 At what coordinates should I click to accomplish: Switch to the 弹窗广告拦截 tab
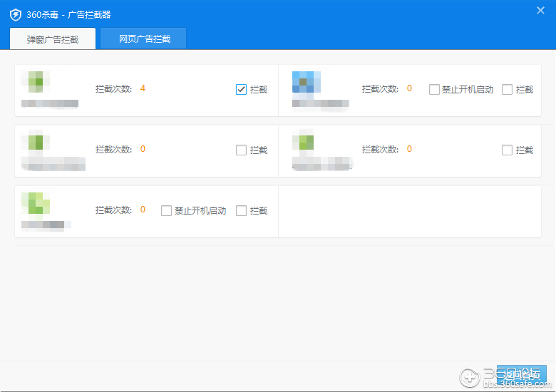(53, 39)
